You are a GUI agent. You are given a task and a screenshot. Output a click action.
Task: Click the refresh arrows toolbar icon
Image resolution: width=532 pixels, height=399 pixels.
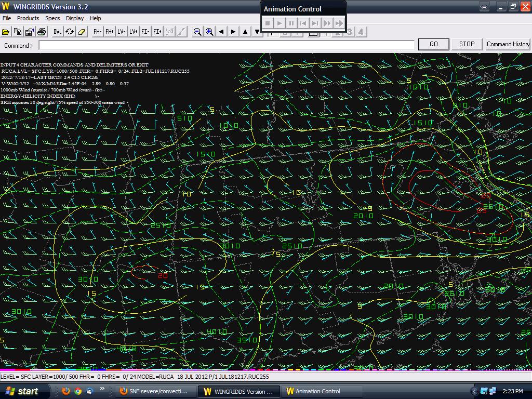70,32
